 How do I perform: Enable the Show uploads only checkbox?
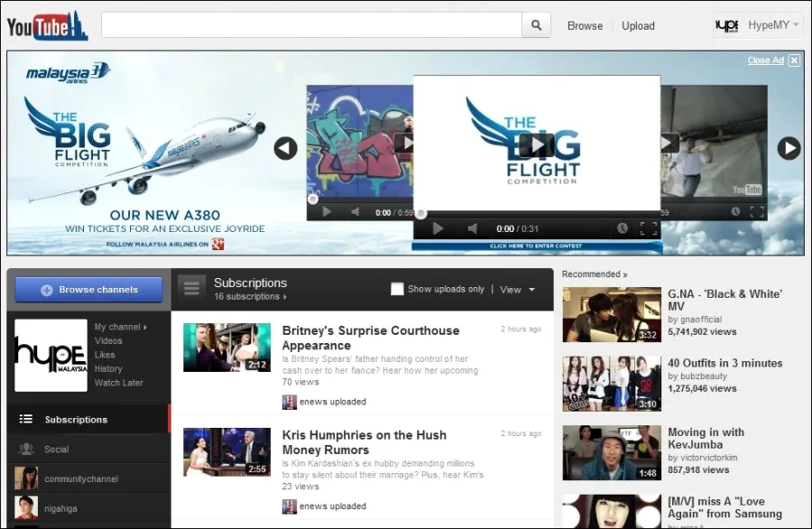(397, 289)
